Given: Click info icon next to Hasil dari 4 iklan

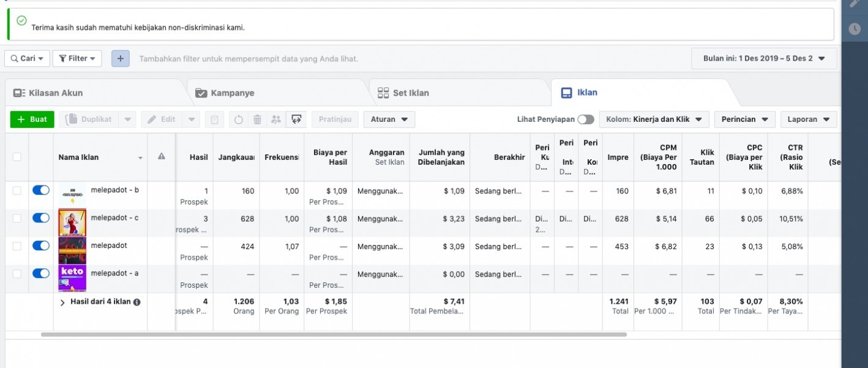Looking at the screenshot, I should click(137, 302).
